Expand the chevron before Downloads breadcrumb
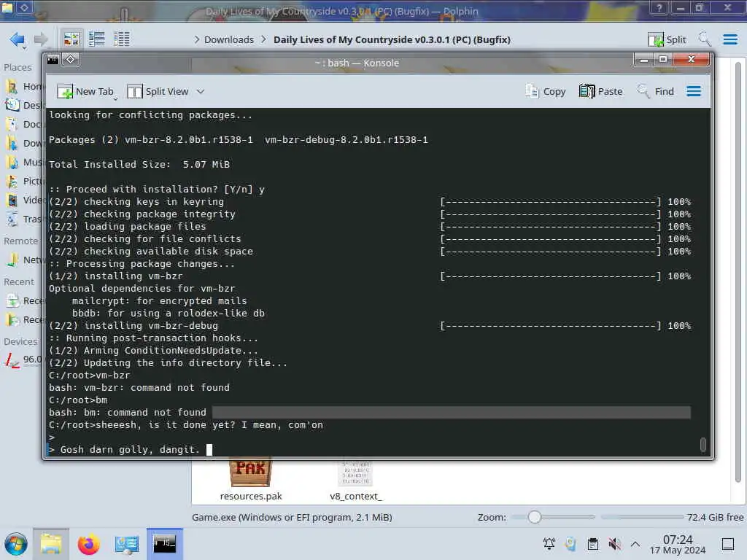 pyautogui.click(x=196, y=39)
